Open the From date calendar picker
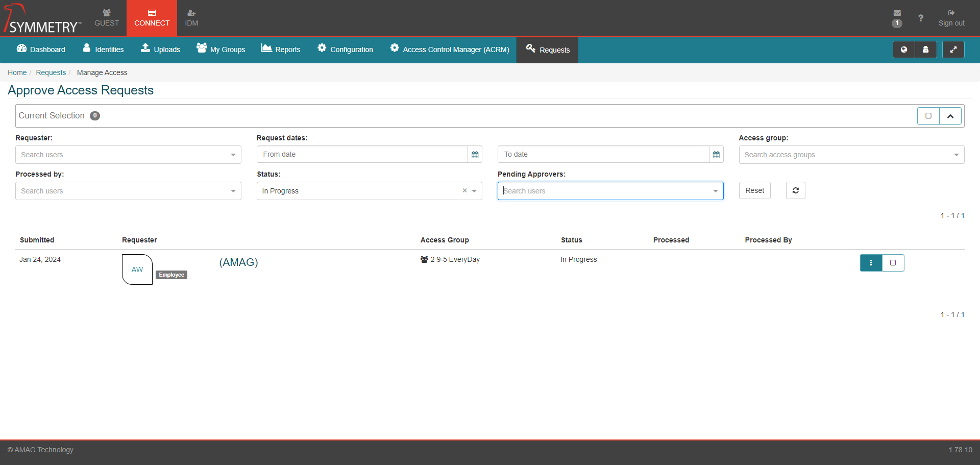Screen dimensions: 980x465 coord(475,154)
